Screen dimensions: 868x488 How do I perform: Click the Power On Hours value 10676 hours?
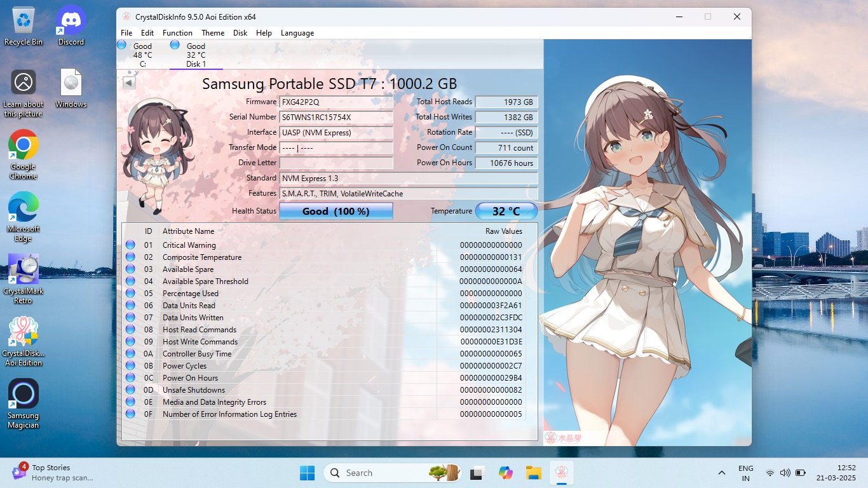tap(506, 163)
